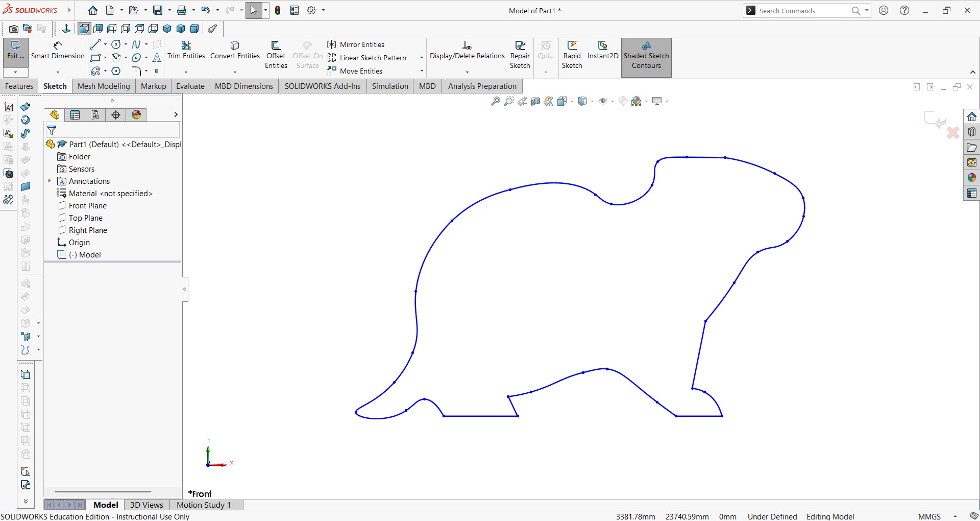The width and height of the screenshot is (980, 521).
Task: Open the 3D Views bottom tab
Action: (146, 505)
